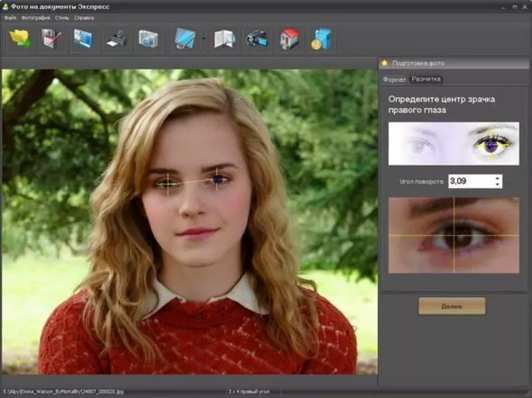
Task: Increase rotation angle with up arrow
Action: coord(497,178)
